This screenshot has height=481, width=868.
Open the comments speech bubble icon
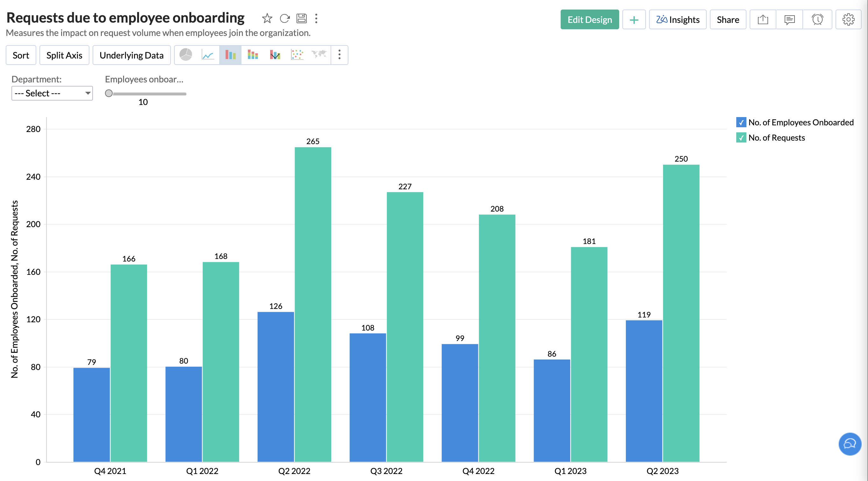point(789,19)
